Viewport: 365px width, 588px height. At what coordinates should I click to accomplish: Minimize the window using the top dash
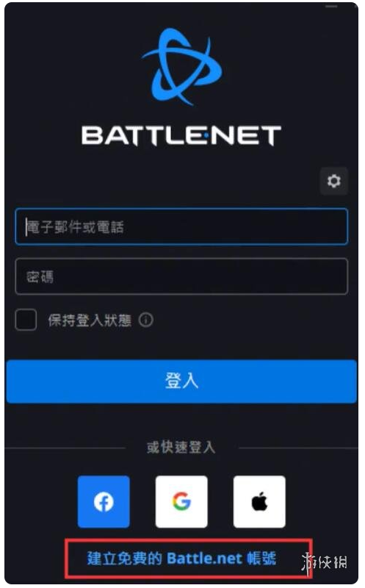332,7
